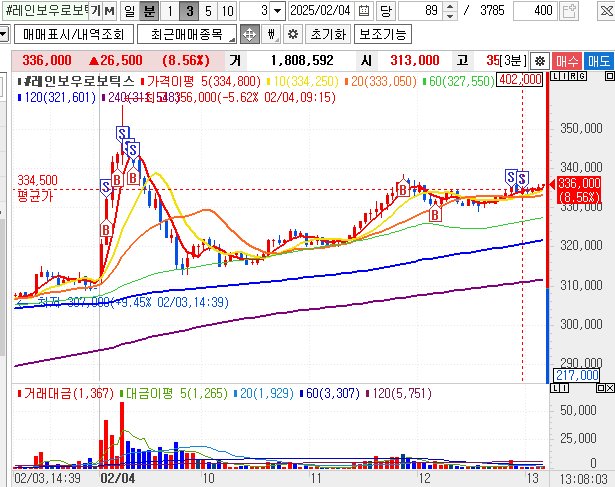Select the 3-minute interval button

[x=189, y=11]
